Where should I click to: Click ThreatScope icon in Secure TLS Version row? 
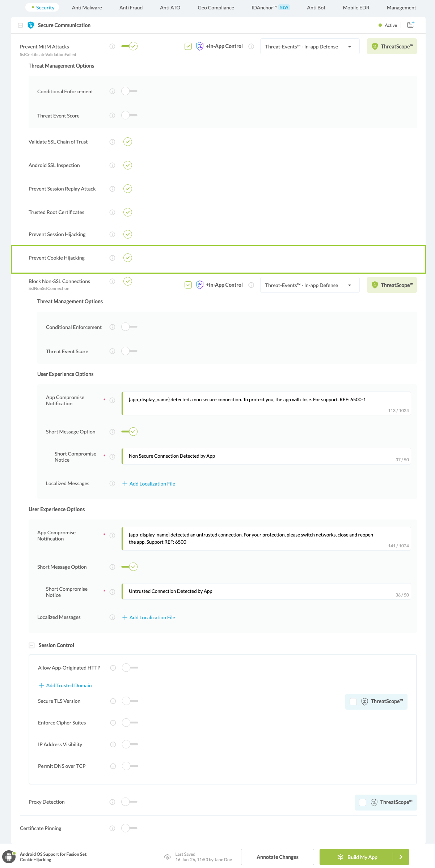coord(365,701)
